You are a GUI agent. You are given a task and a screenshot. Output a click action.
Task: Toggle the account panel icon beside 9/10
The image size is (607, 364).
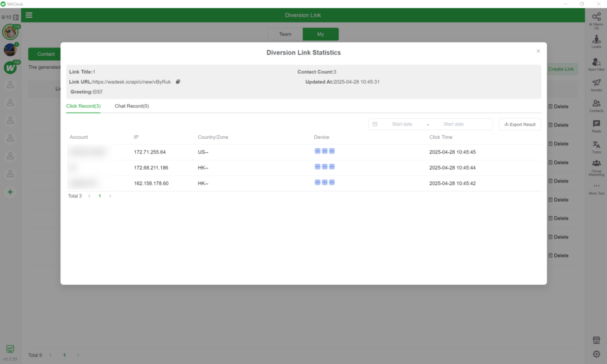coord(16,17)
